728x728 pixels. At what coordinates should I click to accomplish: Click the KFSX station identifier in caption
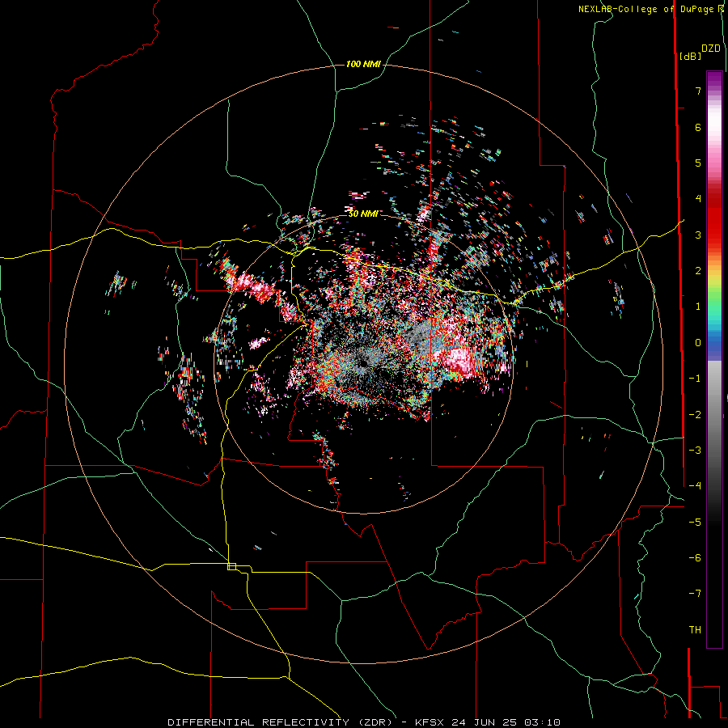[x=429, y=722]
